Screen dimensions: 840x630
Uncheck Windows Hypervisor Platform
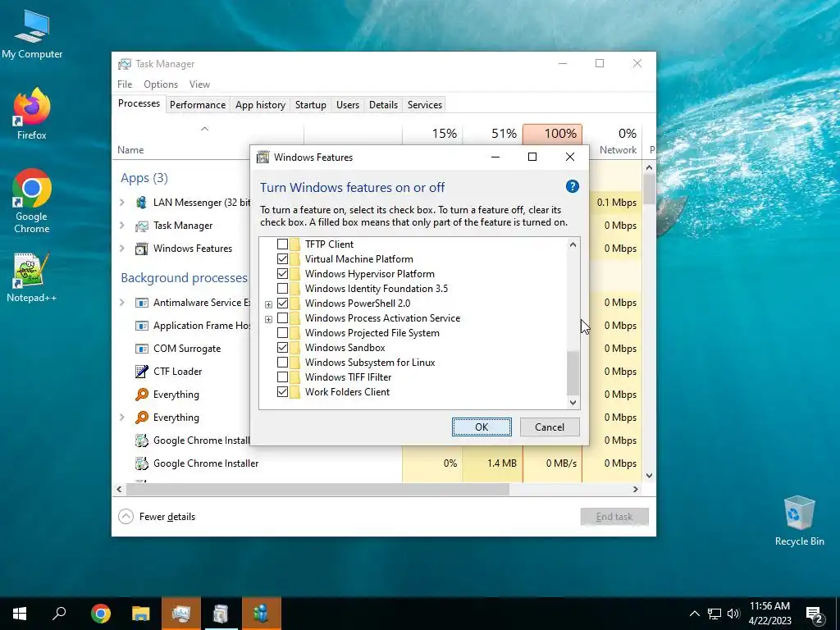(282, 274)
